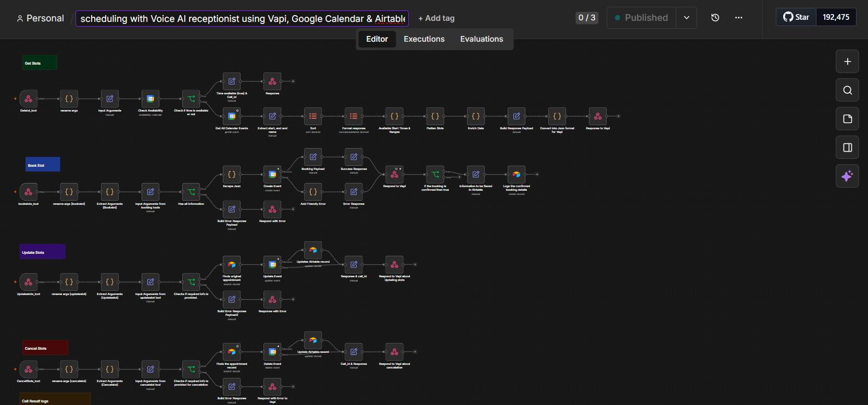
Task: Add a node with plus button
Action: click(x=847, y=62)
